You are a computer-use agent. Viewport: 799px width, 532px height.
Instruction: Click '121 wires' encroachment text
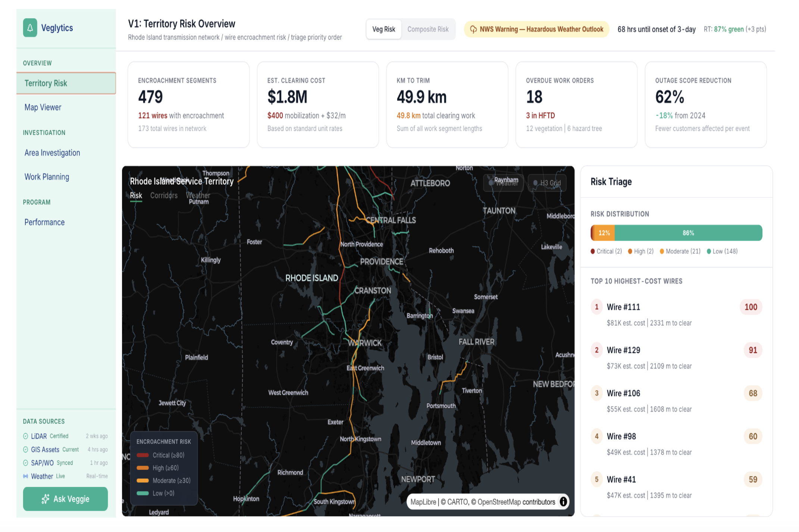(x=153, y=116)
